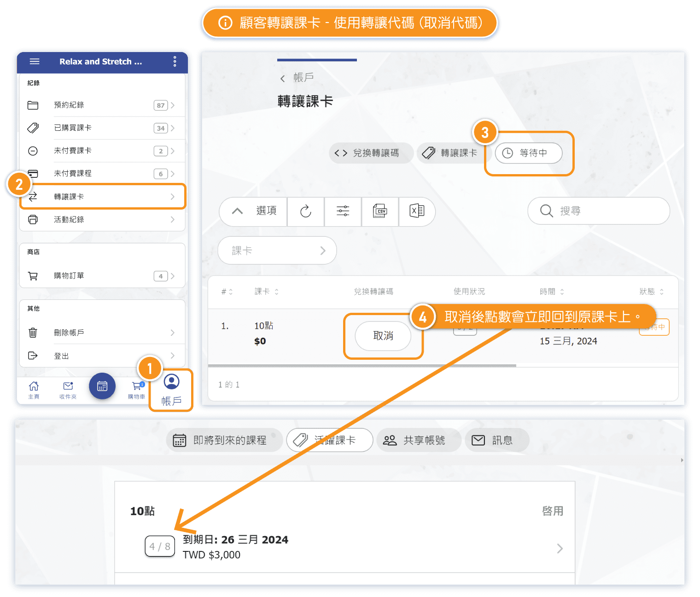The width and height of the screenshot is (700, 597).
Task: Collapse the 選項 options panel
Action: click(x=253, y=211)
